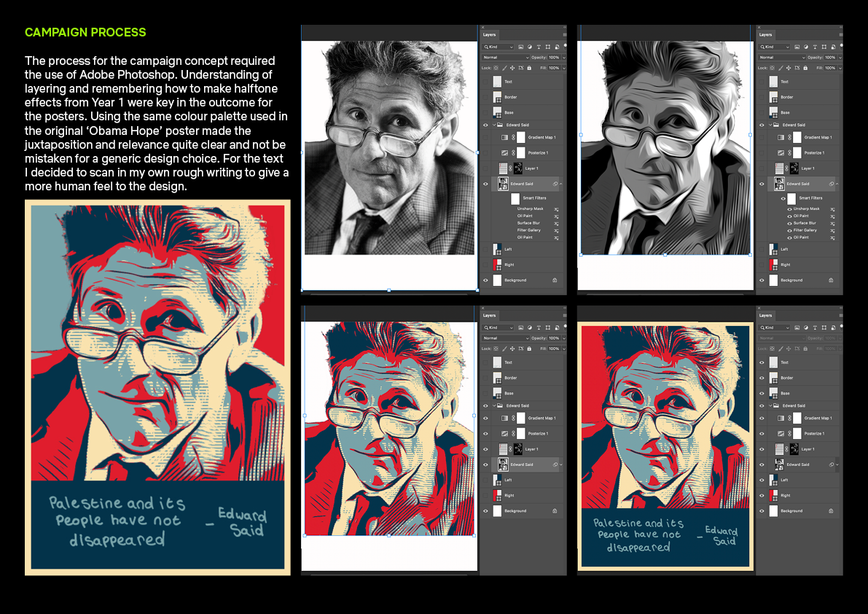This screenshot has height=614, width=868.
Task: Hide Surface Blur filter in oil-paint portrait's Layers panel
Action: 789,223
